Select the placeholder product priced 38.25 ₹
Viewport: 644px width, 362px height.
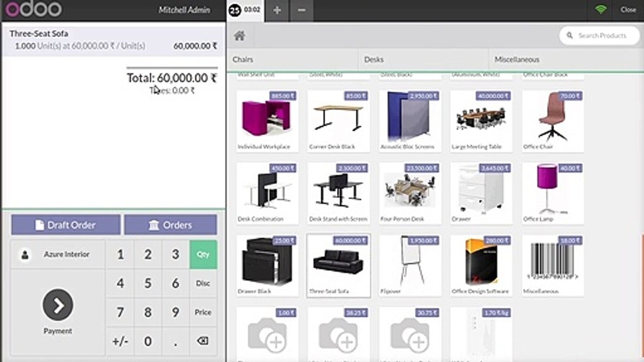[339, 334]
